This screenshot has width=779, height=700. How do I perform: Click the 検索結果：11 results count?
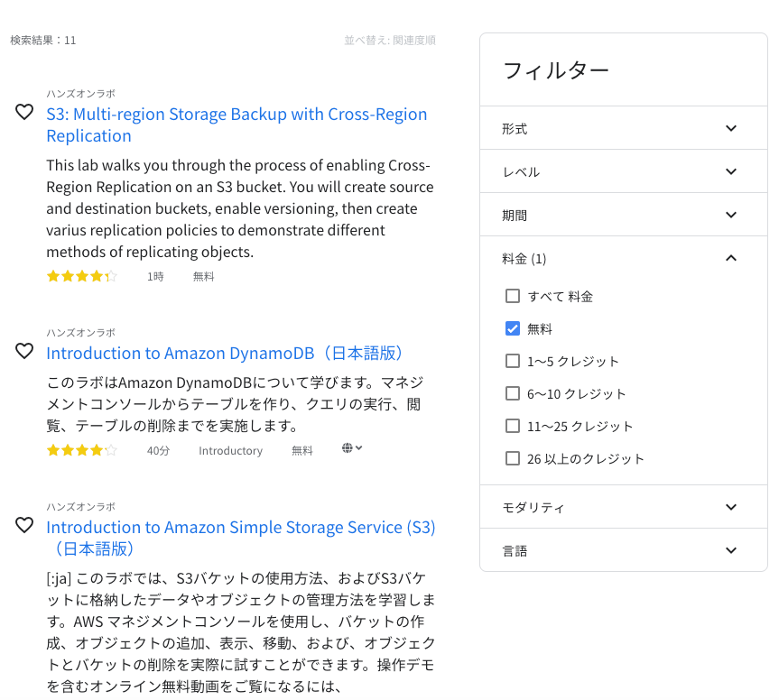[x=43, y=41]
